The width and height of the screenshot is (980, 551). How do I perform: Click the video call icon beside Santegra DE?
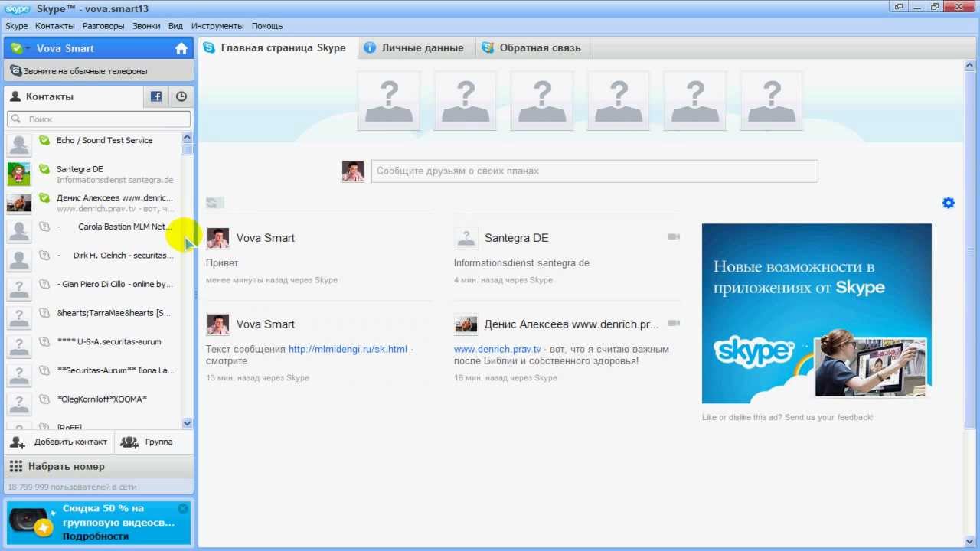[x=674, y=237]
